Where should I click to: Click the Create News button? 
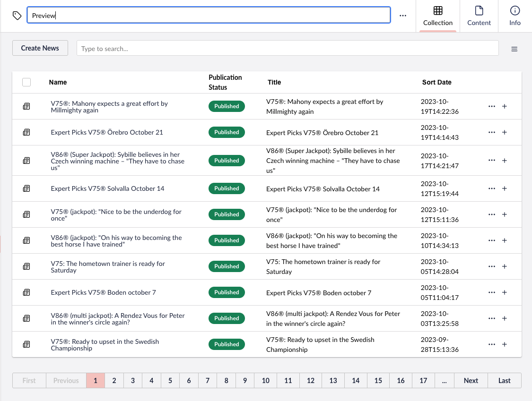40,48
